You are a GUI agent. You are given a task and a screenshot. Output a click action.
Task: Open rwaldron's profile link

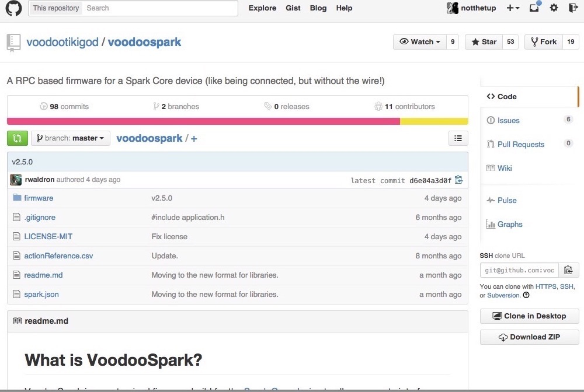40,180
